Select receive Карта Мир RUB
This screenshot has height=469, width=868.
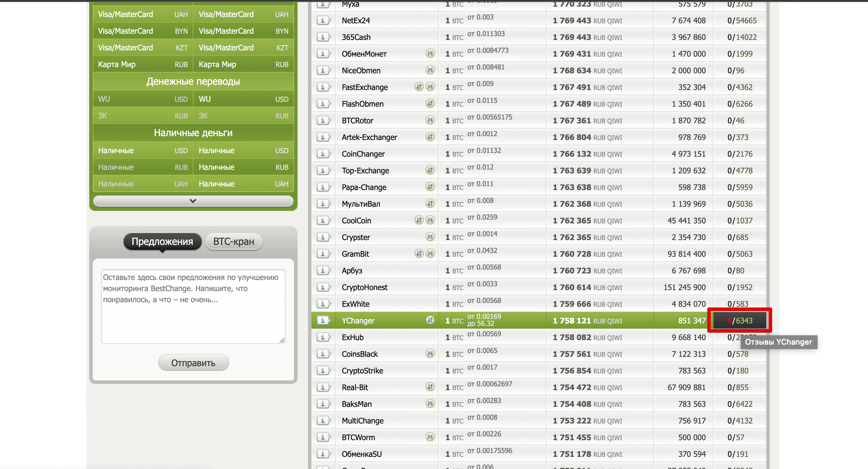click(x=243, y=65)
